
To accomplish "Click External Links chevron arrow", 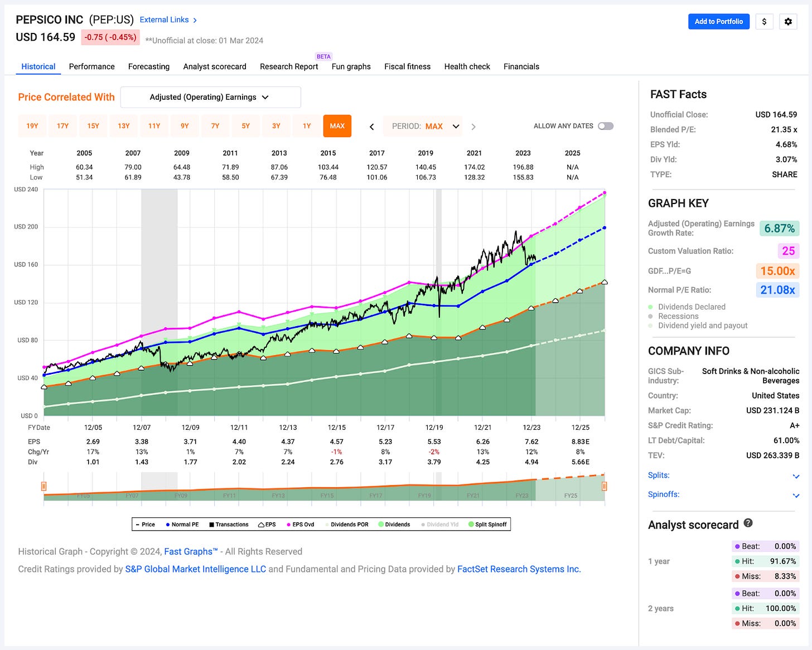I will 195,20.
